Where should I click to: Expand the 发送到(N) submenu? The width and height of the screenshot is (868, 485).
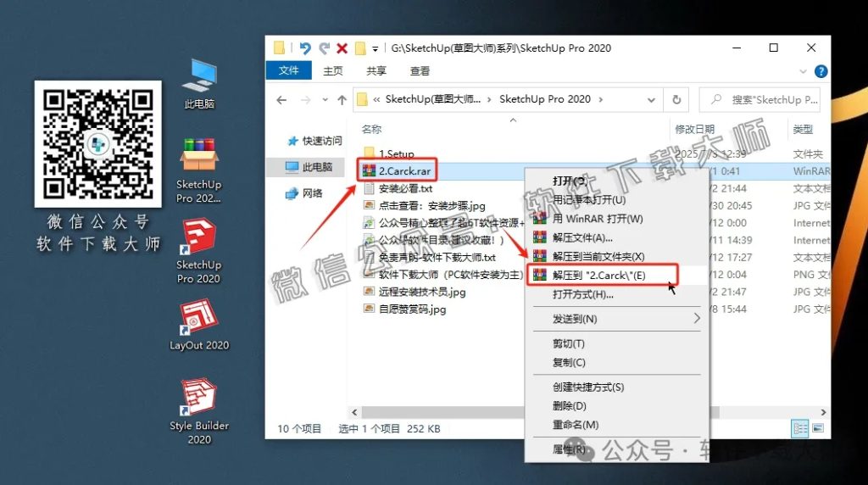(x=617, y=319)
